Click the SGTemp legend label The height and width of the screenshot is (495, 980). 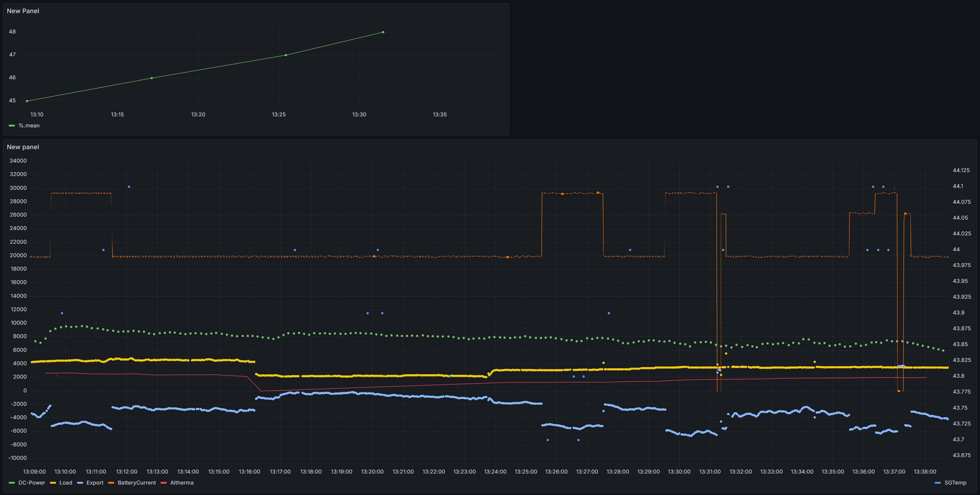(x=955, y=482)
